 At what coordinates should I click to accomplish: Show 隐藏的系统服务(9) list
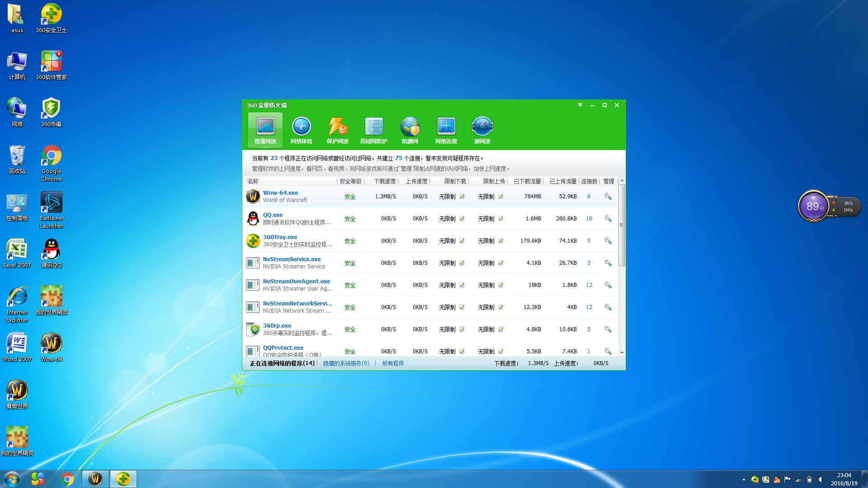tap(346, 363)
